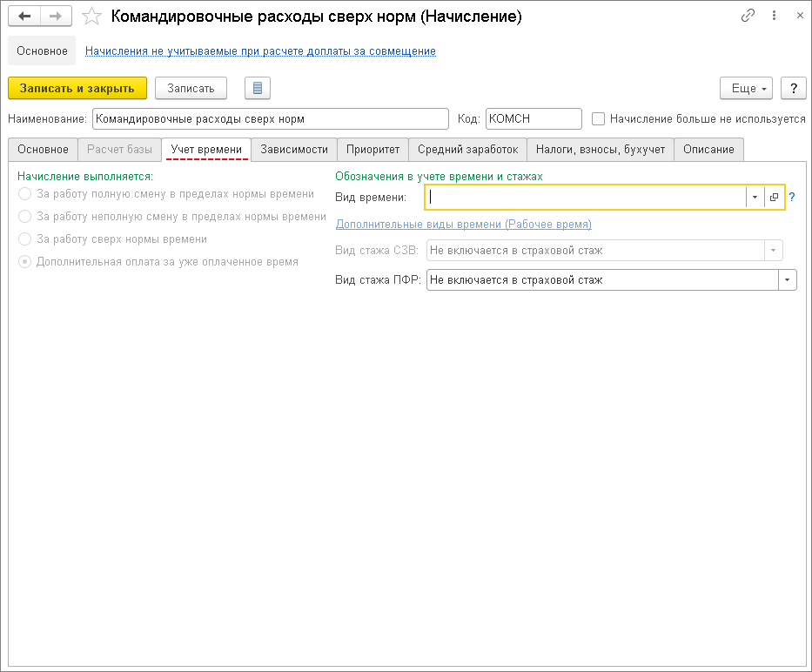Select За работу неполную смену radio
The width and height of the screenshot is (812, 672).
tap(25, 216)
